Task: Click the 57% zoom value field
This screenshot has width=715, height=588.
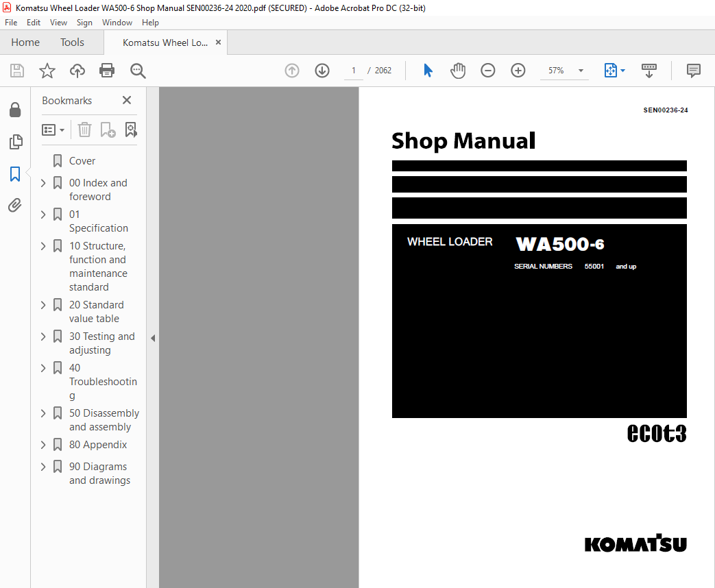Action: tap(557, 71)
